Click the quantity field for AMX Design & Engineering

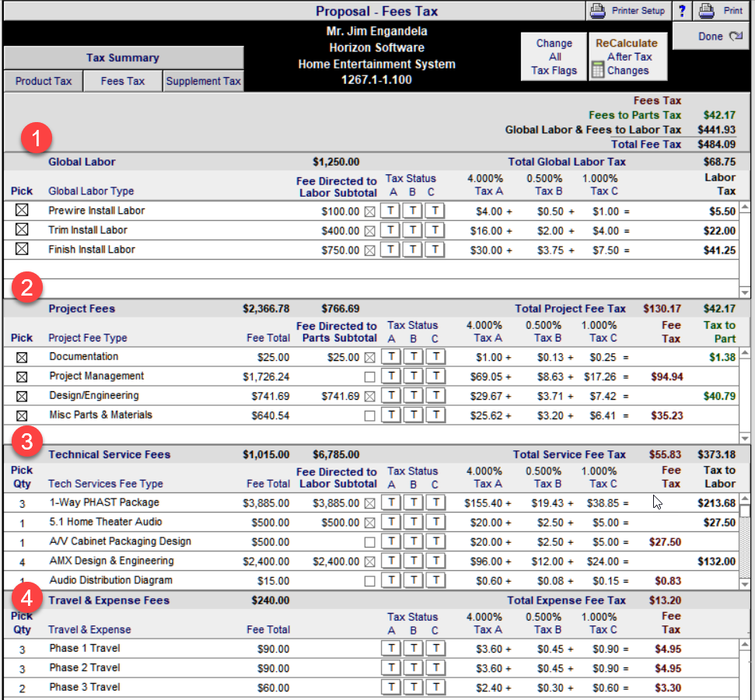coord(22,562)
